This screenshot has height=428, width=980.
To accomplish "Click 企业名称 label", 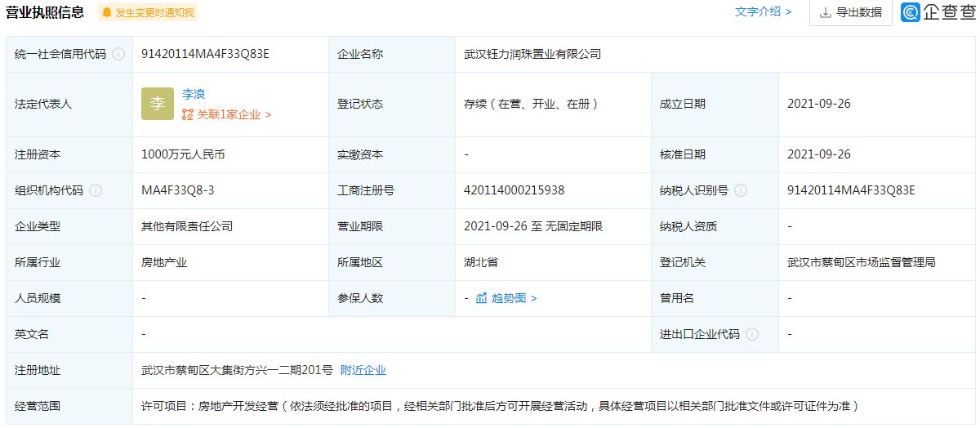I will (x=360, y=55).
